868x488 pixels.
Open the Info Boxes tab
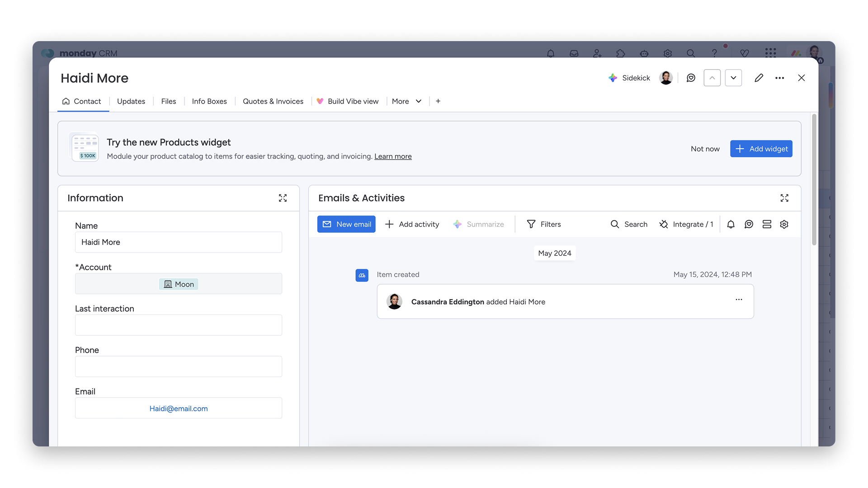pyautogui.click(x=209, y=101)
